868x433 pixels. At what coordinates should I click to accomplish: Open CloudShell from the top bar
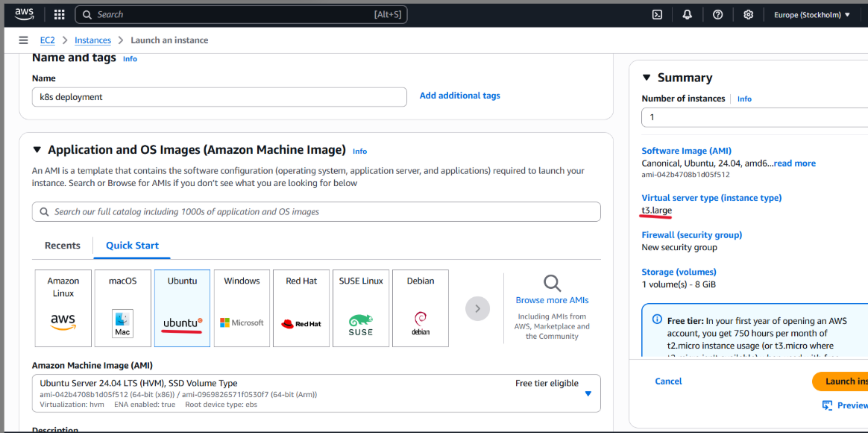(656, 14)
